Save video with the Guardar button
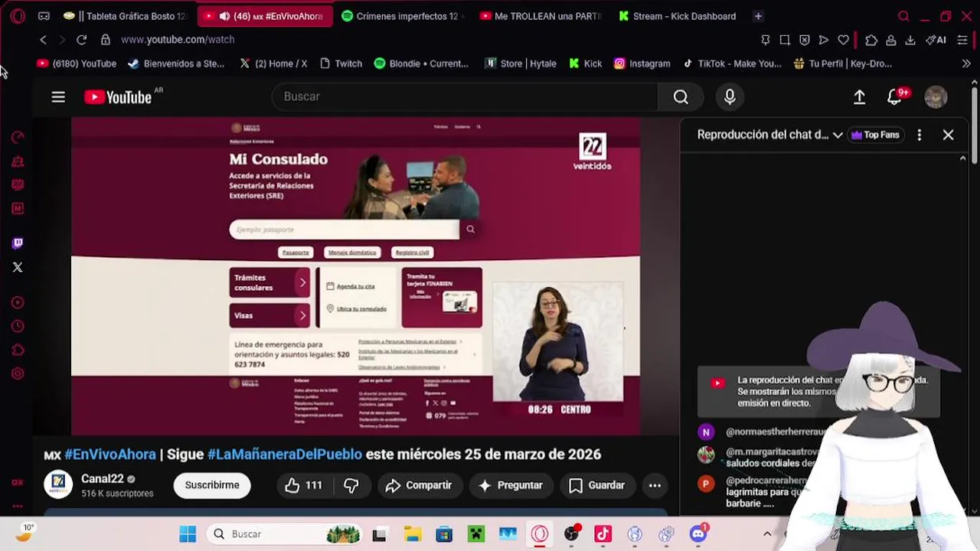This screenshot has width=980, height=551. (x=597, y=485)
